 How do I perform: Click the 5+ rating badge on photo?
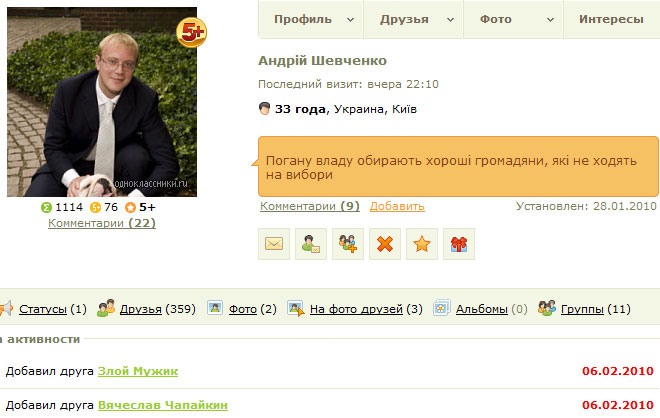coord(192,32)
